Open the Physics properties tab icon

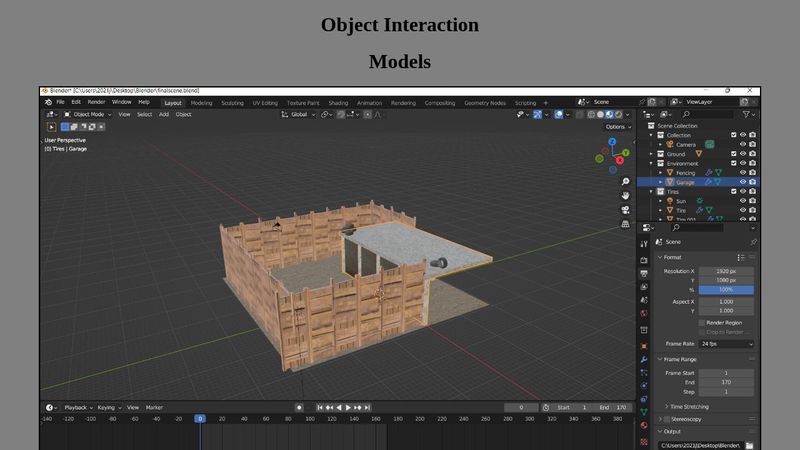[644, 386]
